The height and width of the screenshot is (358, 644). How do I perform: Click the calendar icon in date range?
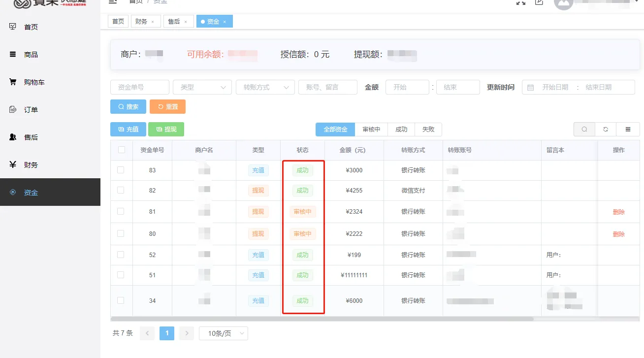click(531, 87)
